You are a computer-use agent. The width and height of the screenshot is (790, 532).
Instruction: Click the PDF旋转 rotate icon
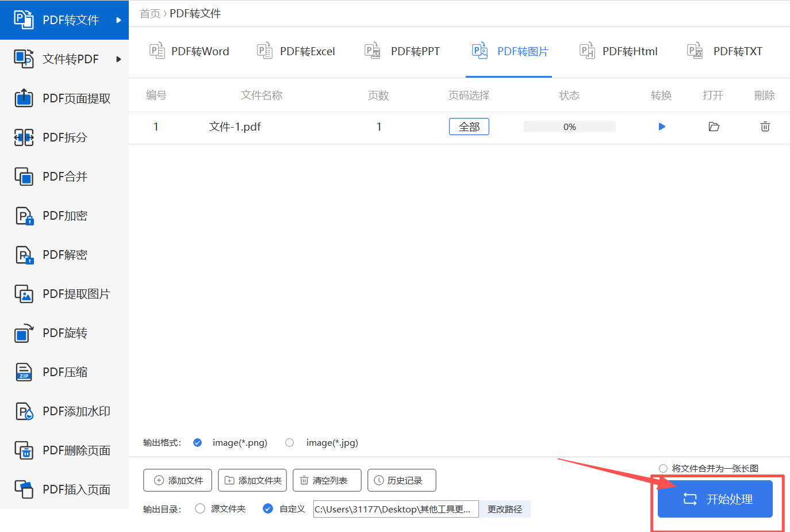coord(24,333)
